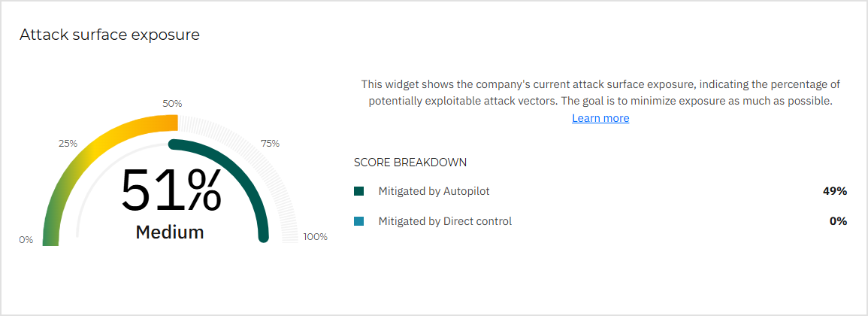Viewport: 868px width, 316px height.
Task: Click the dark green Autopilot legend swatch
Action: [x=358, y=191]
